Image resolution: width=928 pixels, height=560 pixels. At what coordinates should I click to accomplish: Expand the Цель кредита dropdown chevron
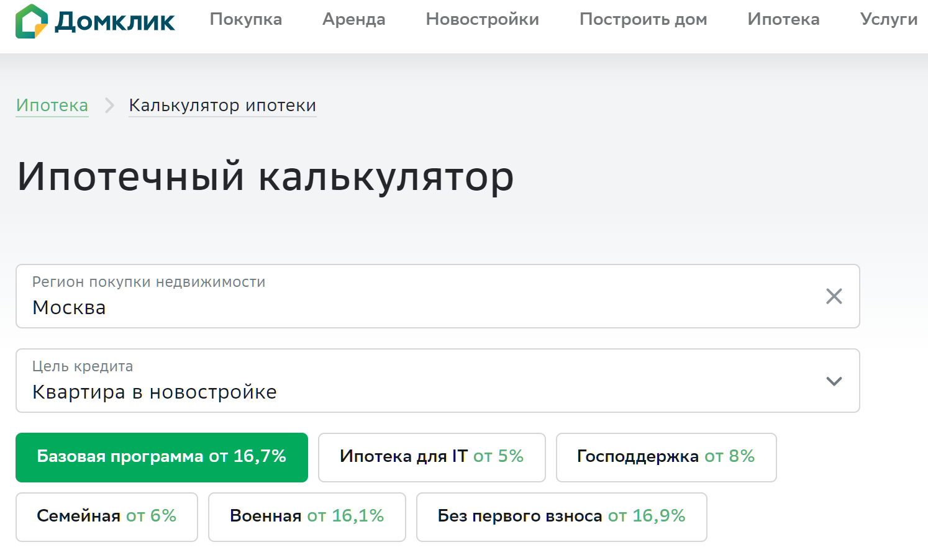834,381
